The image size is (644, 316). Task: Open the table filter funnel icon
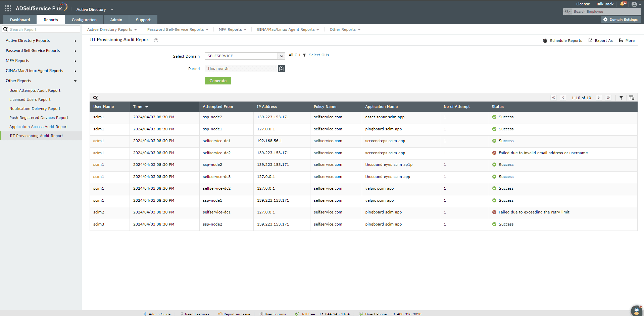tap(621, 98)
